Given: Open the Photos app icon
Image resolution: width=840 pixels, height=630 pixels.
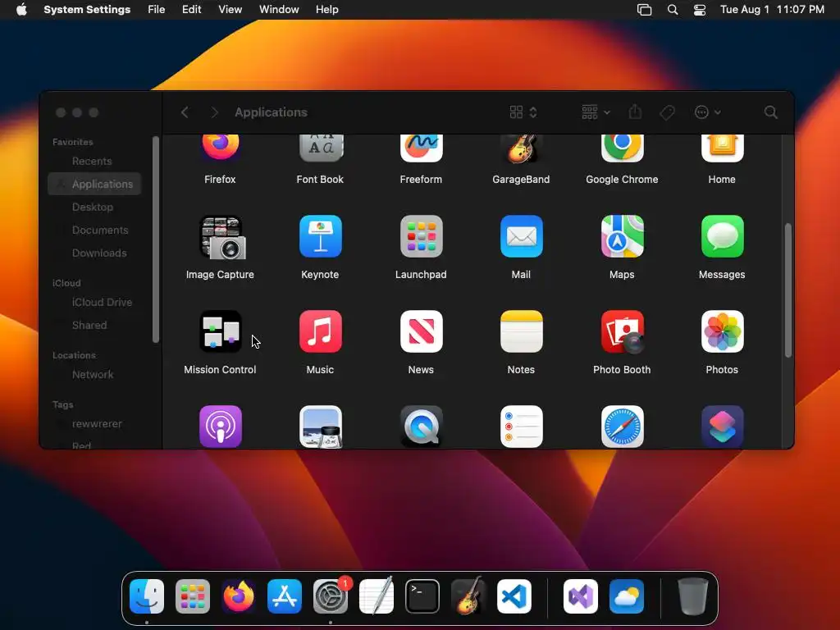Looking at the screenshot, I should point(722,331).
